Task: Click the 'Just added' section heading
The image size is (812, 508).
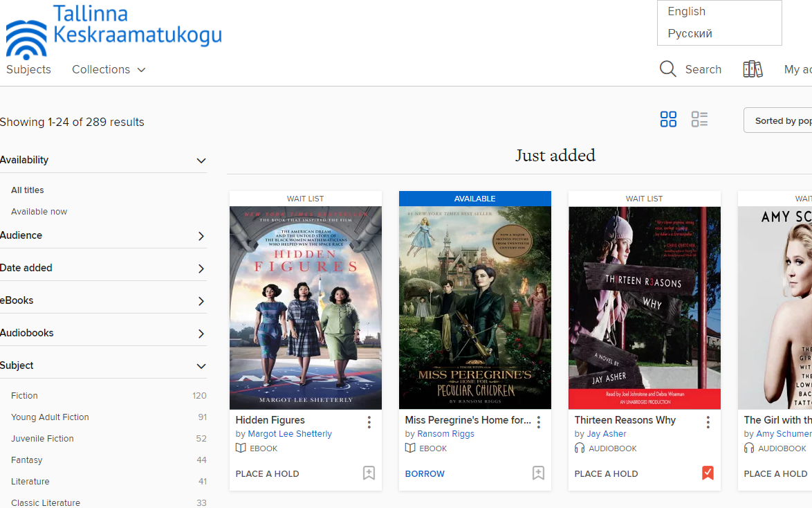Action: click(x=555, y=156)
